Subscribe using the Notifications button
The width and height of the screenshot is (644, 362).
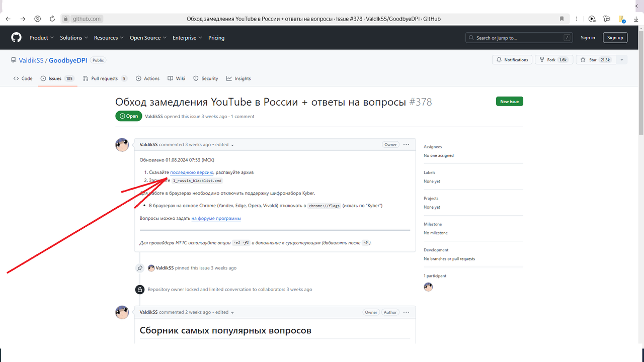(512, 59)
